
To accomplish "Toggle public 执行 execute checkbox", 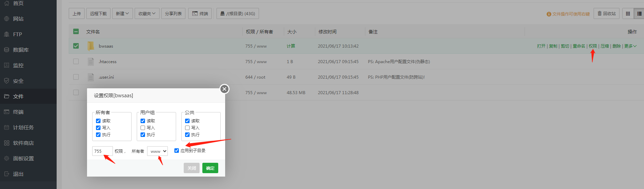I will coord(187,135).
